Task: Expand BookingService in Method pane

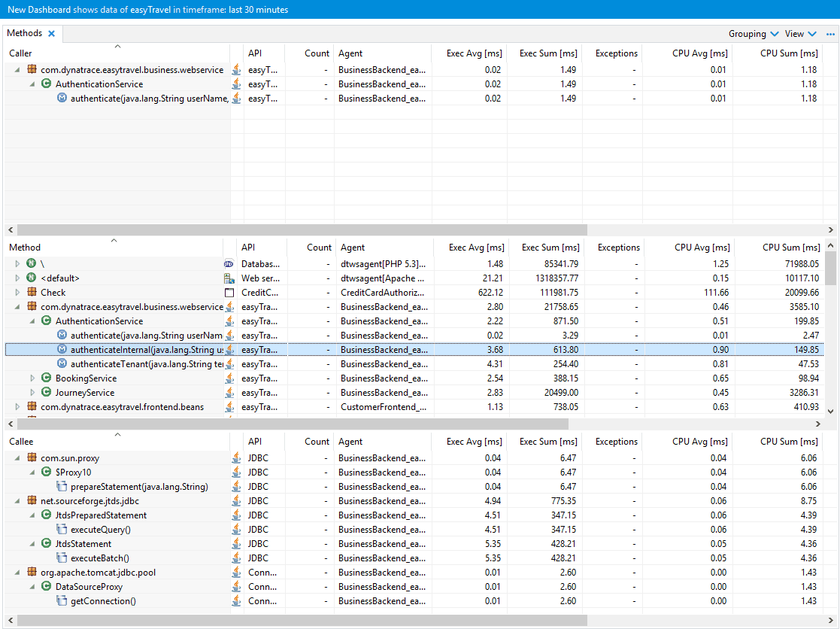Action: [x=32, y=378]
